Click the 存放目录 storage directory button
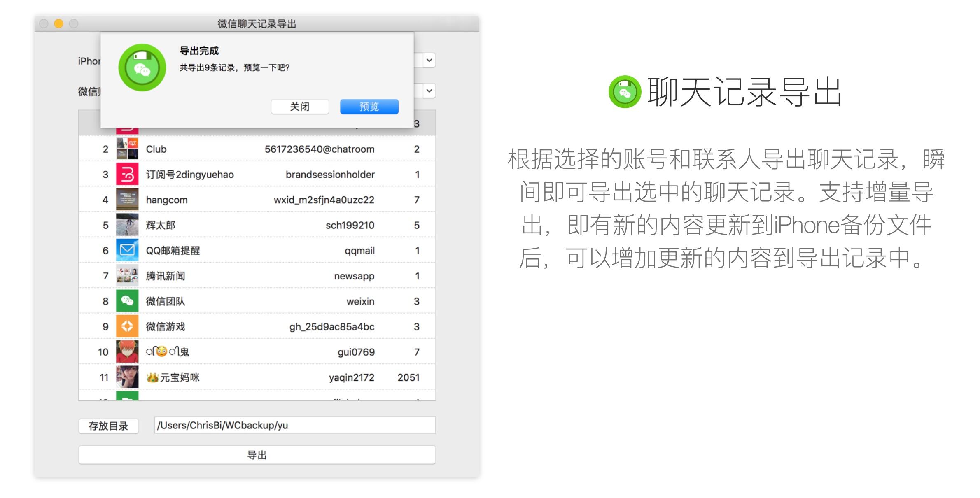980x498 pixels. [109, 426]
